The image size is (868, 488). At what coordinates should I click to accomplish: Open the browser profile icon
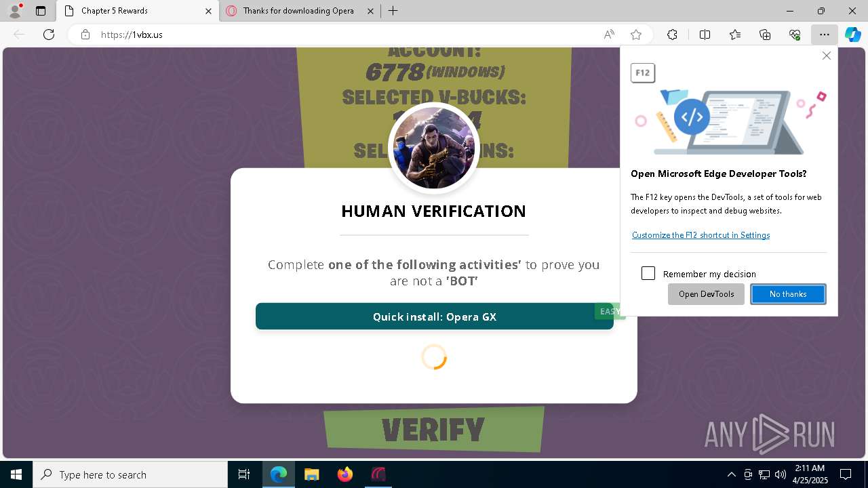pos(15,11)
